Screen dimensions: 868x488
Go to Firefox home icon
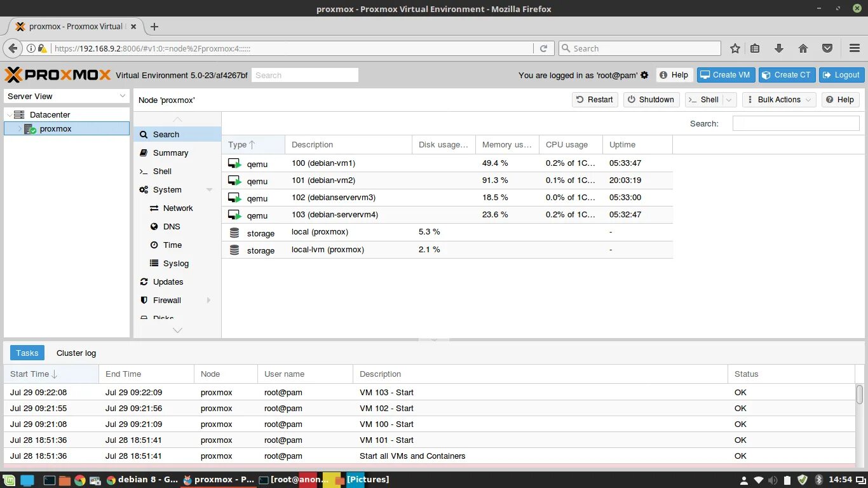pyautogui.click(x=803, y=48)
